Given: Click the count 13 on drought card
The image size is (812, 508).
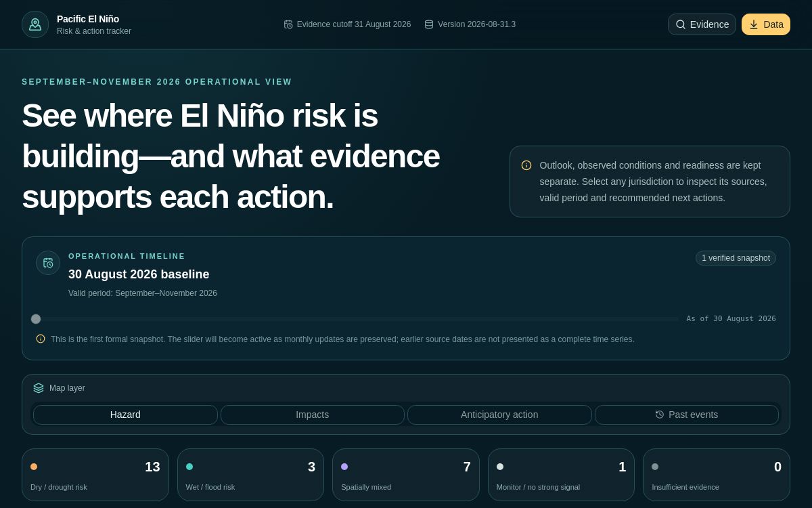Looking at the screenshot, I should click(152, 467).
